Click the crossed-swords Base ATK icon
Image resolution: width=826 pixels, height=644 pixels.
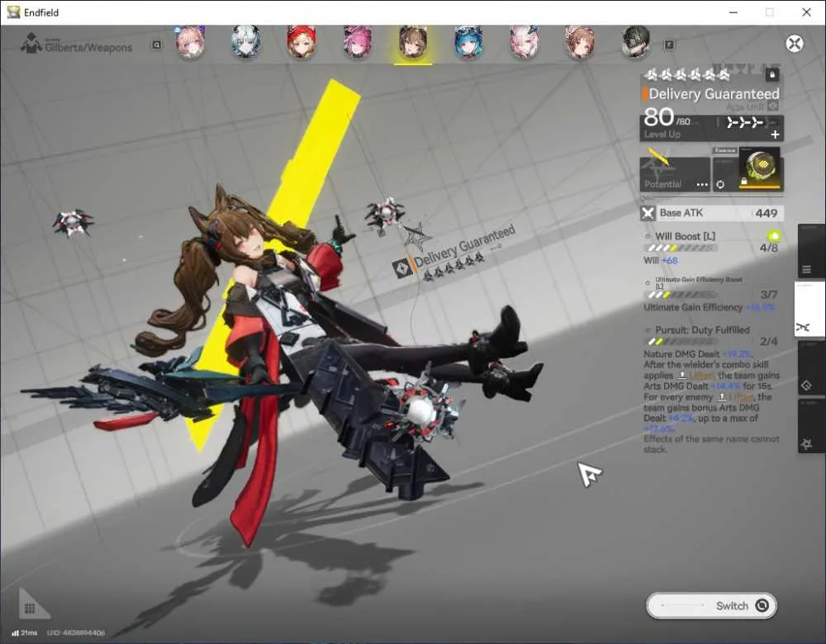click(648, 213)
